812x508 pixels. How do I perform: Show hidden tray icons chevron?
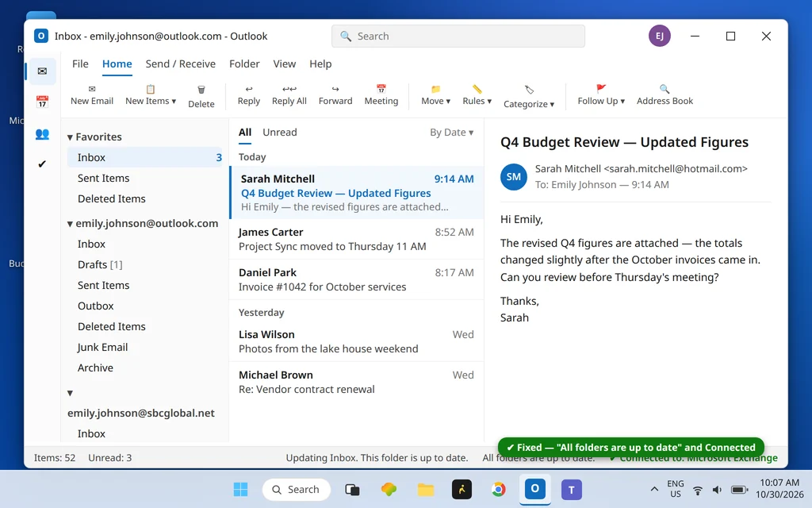point(654,489)
